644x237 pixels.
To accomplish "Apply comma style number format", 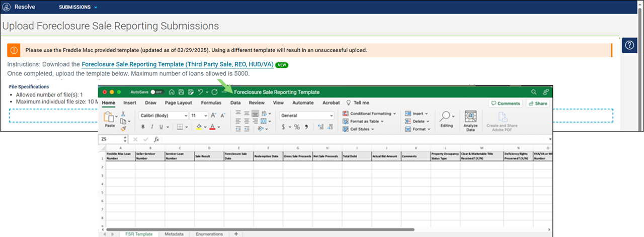I will point(305,127).
